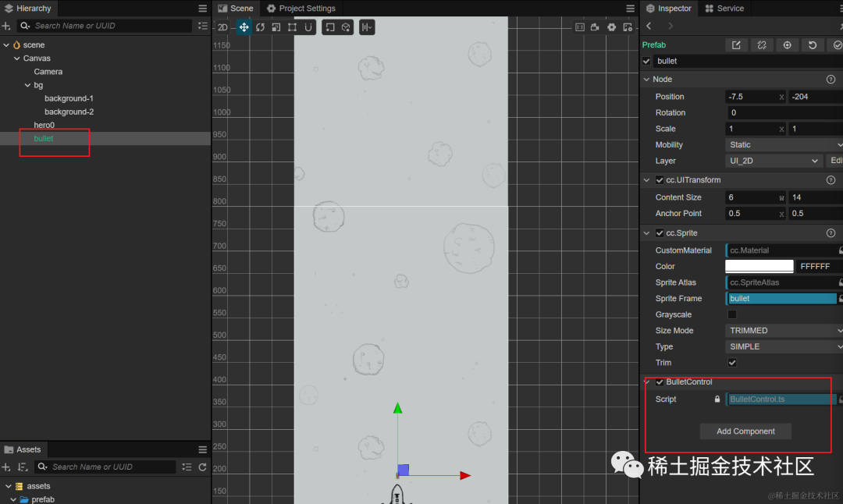Collapse the bg node in Hierarchy

[x=28, y=86]
